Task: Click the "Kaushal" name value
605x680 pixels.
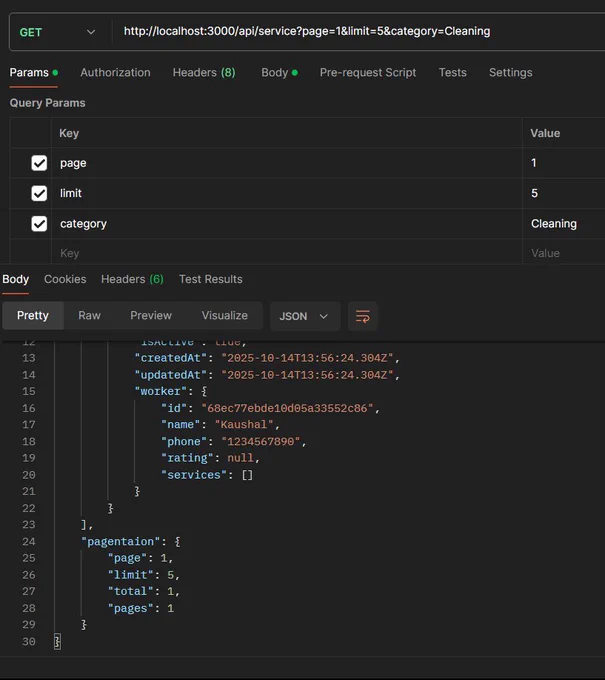Action: (244, 425)
